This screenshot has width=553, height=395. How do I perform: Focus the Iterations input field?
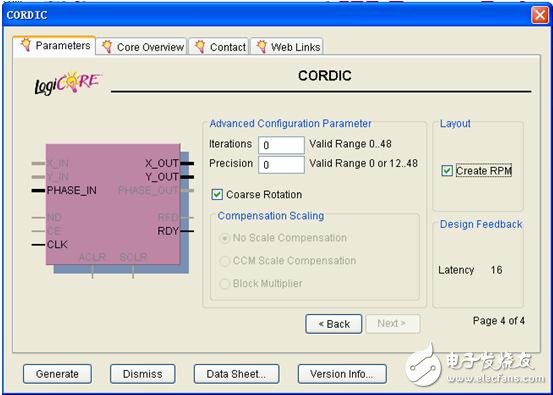click(x=281, y=145)
